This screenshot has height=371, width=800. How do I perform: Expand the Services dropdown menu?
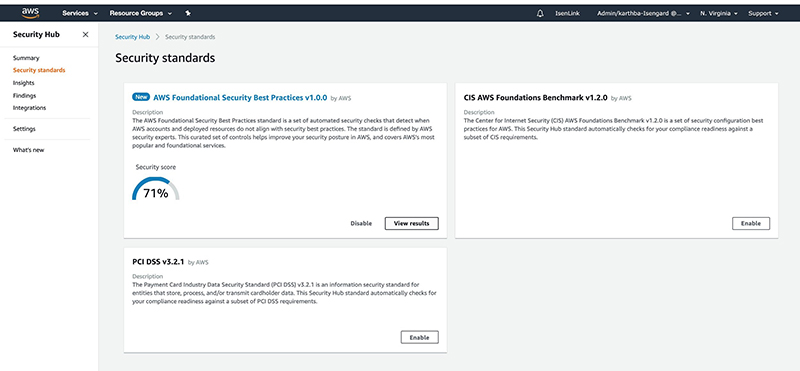coord(80,13)
